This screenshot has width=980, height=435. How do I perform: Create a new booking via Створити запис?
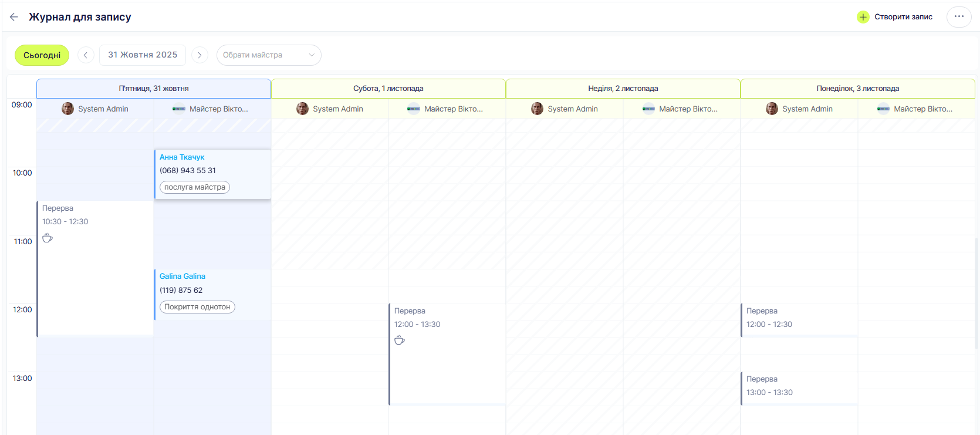(x=895, y=17)
